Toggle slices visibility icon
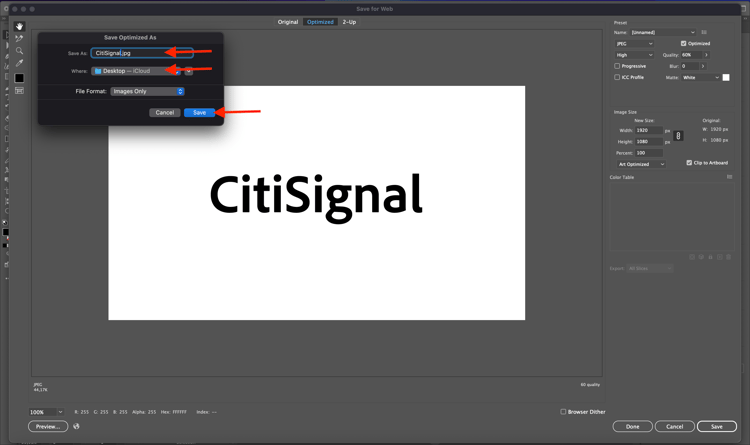 pos(19,90)
